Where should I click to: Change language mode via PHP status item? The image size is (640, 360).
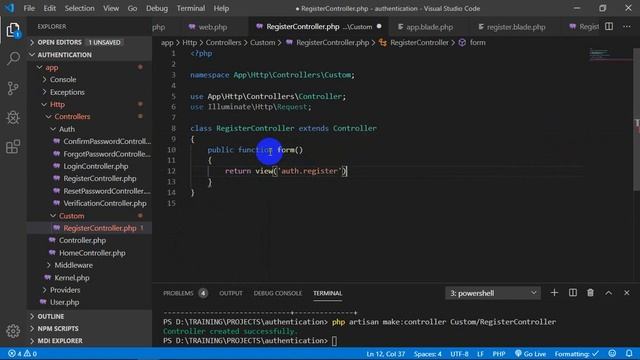click(499, 353)
